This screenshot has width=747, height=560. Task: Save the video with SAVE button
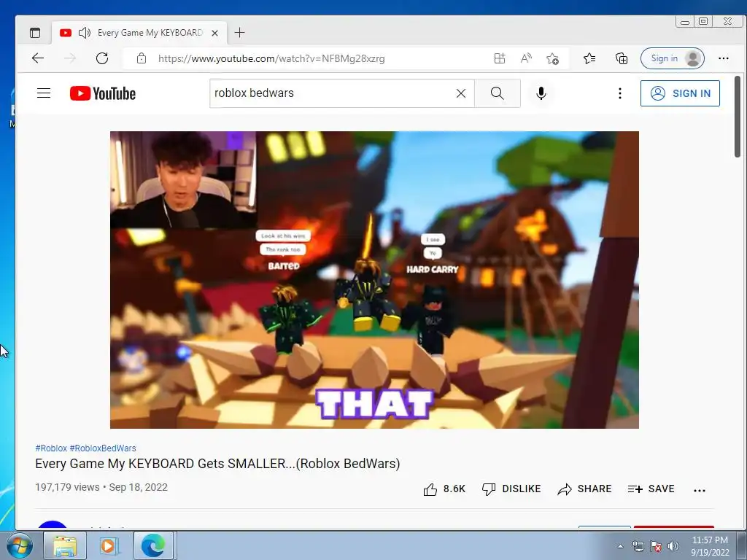pos(651,489)
